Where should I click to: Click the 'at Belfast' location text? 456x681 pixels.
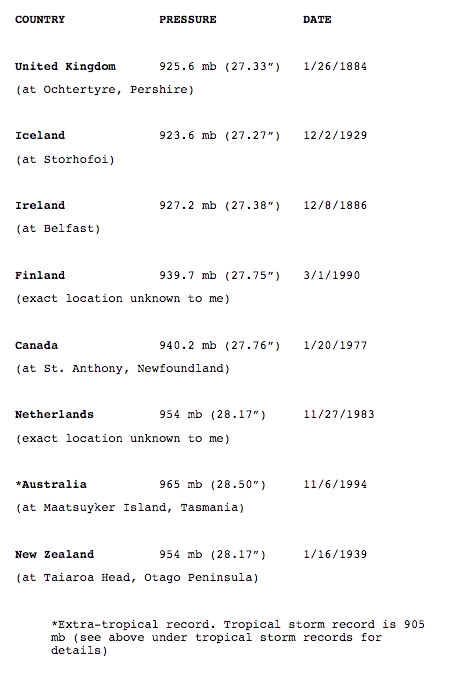(58, 229)
